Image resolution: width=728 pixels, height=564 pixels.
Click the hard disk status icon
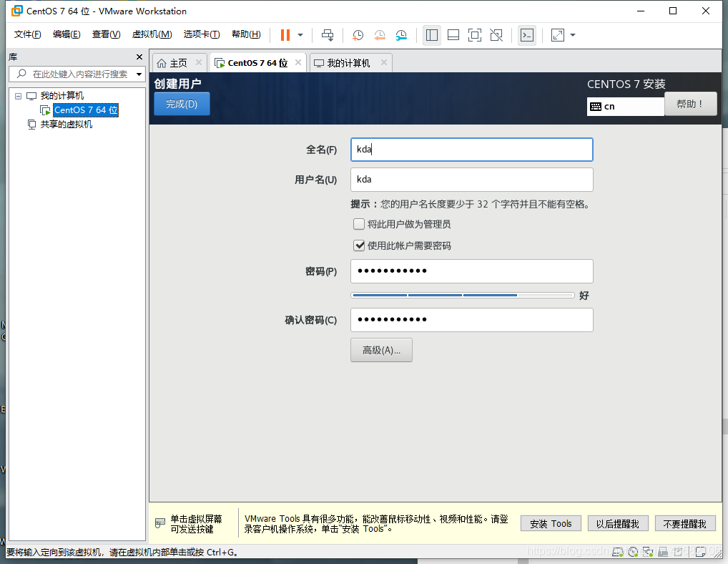click(x=617, y=552)
